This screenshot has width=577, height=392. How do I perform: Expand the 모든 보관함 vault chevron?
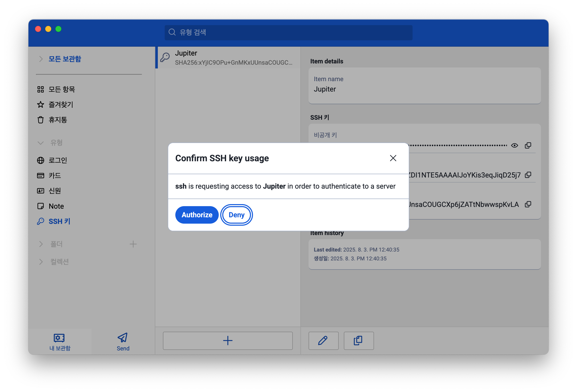pyautogui.click(x=41, y=59)
